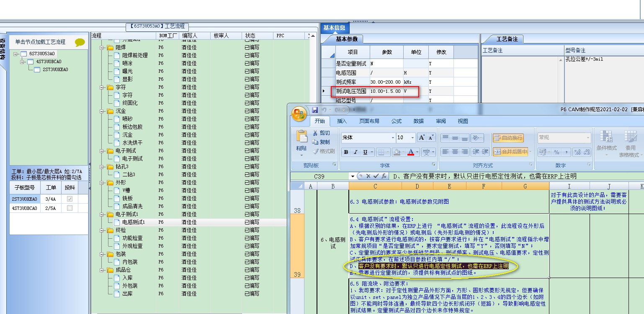Open the font name dropdown 宋体

point(393,138)
